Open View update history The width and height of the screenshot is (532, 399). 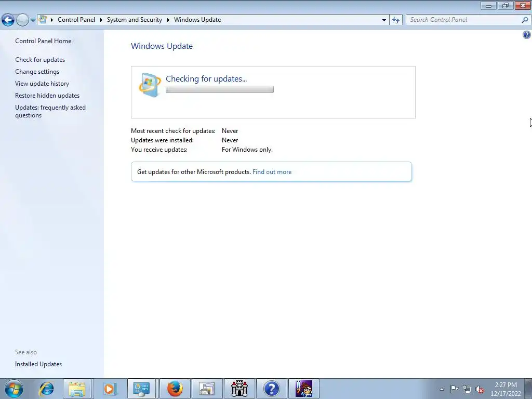click(42, 84)
